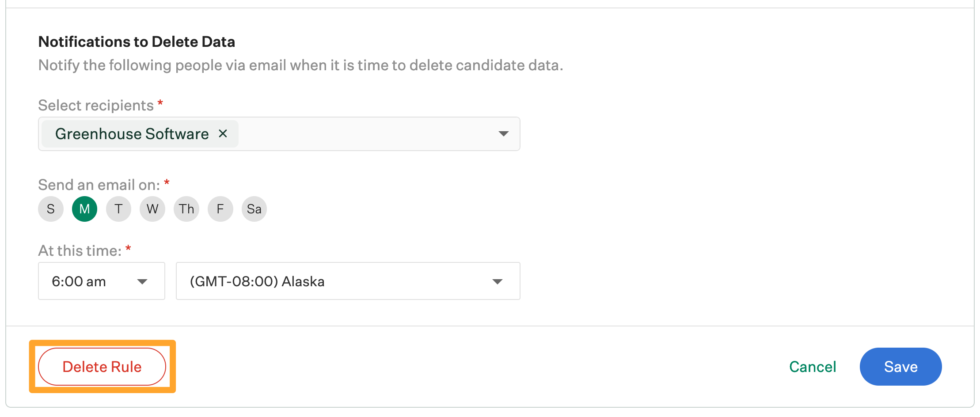980x417 pixels.
Task: Select Wednesday (W) as email day
Action: 152,209
